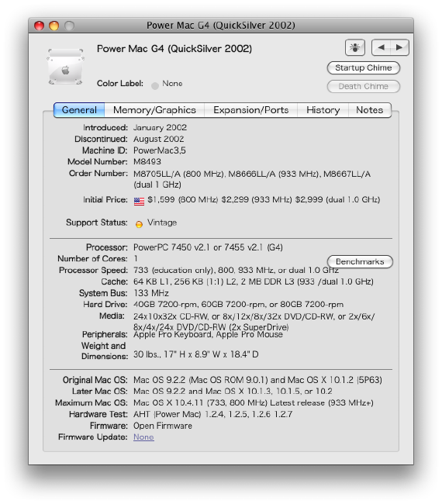Click the dimensions '30 lbs., 17" H' text

point(159,354)
